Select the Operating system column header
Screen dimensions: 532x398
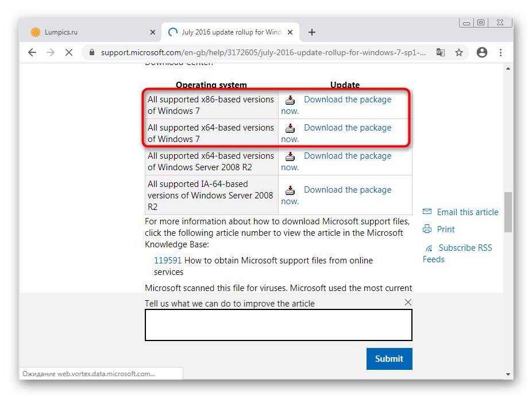pyautogui.click(x=211, y=85)
